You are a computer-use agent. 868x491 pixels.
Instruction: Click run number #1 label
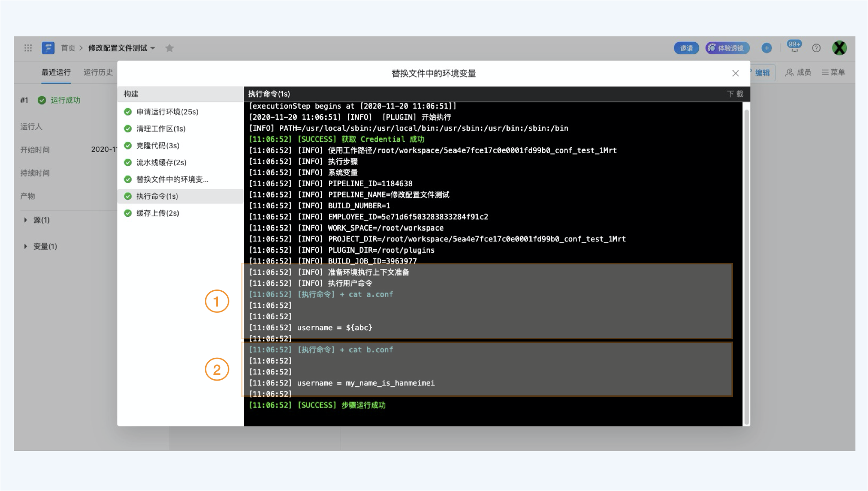[24, 100]
